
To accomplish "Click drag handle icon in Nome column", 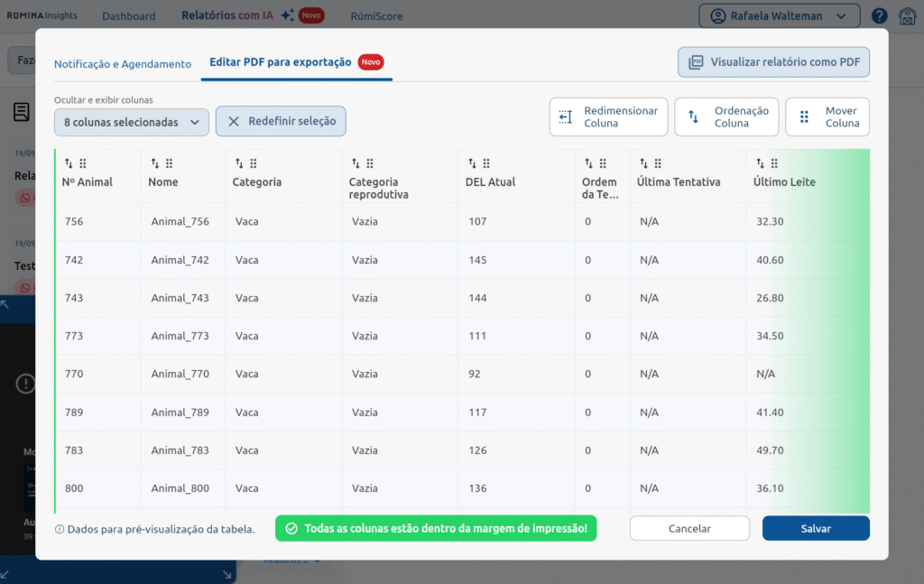I will (x=169, y=163).
